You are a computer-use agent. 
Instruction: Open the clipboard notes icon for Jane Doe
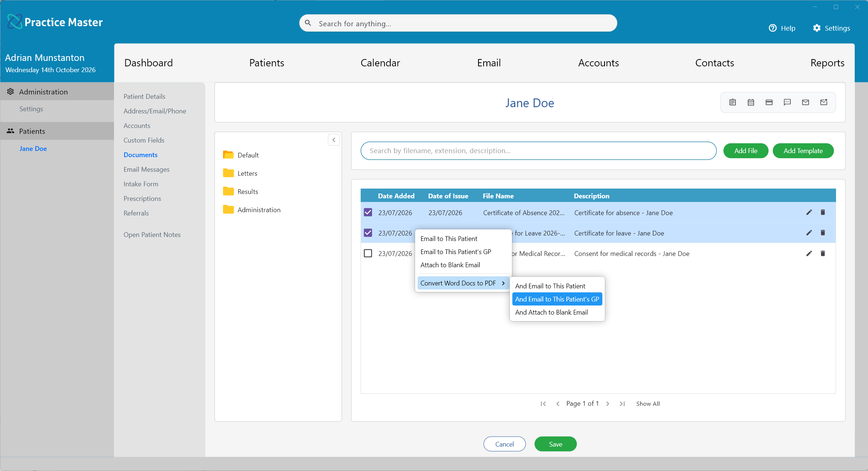click(732, 102)
